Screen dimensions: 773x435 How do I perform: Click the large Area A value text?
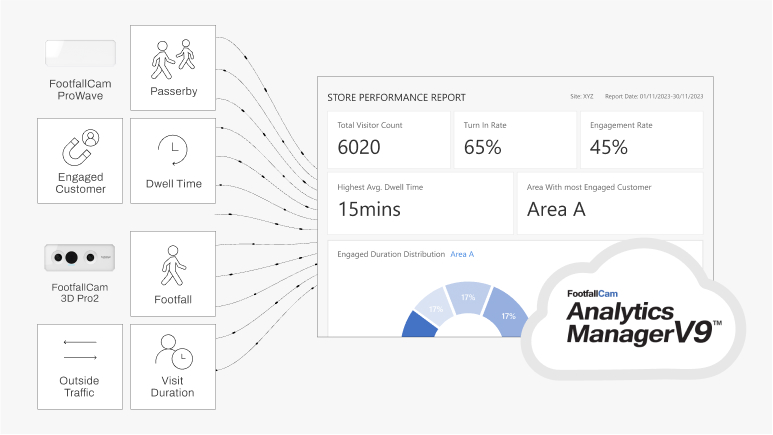(x=556, y=209)
